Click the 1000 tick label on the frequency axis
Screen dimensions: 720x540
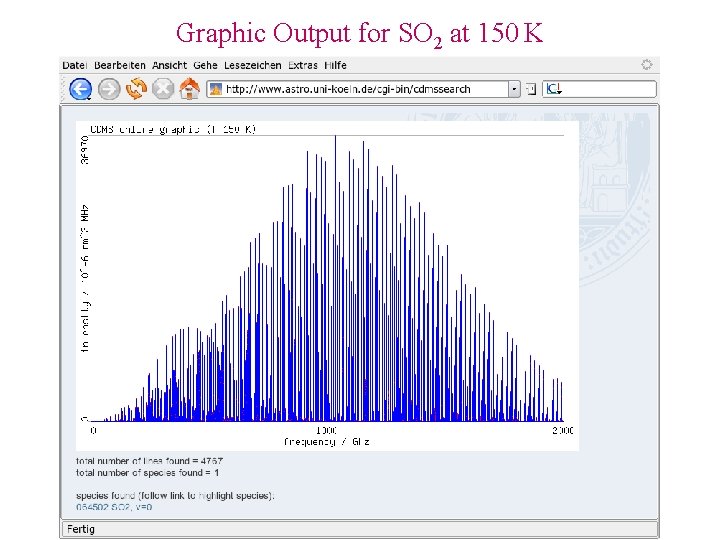[x=326, y=430]
